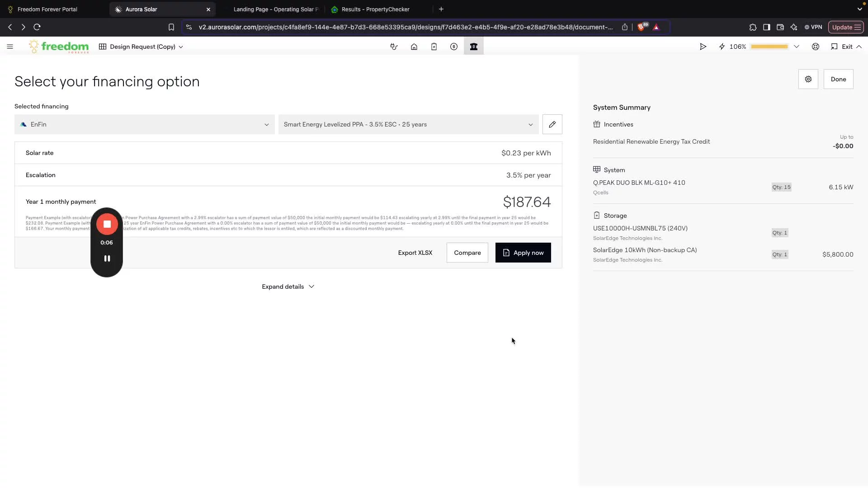Click the Compare button
The height and width of the screenshot is (488, 868).
467,253
